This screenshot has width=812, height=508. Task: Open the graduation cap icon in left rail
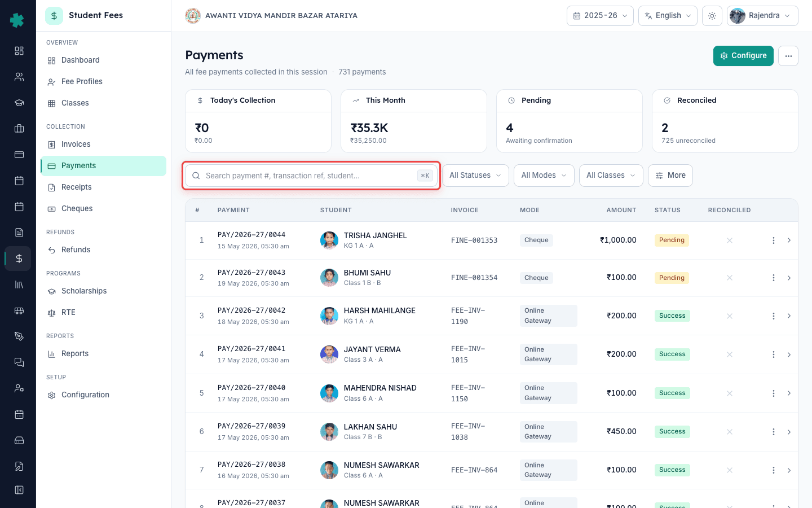click(x=19, y=103)
